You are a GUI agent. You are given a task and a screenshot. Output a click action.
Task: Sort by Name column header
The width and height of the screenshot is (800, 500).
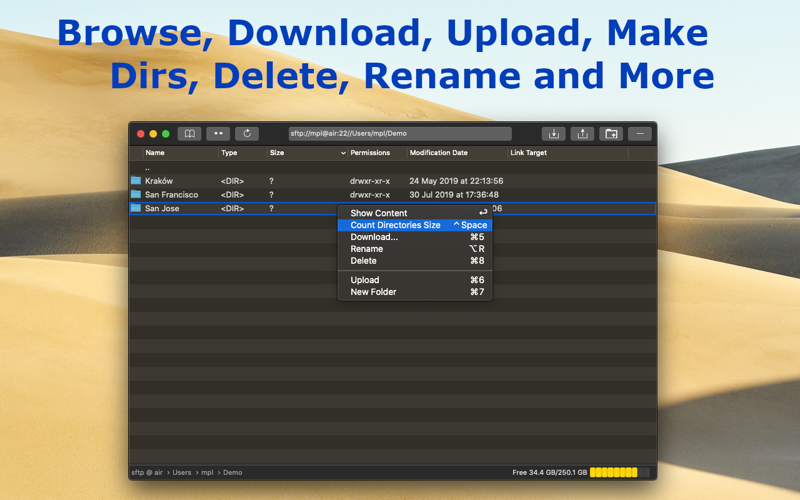pos(155,153)
